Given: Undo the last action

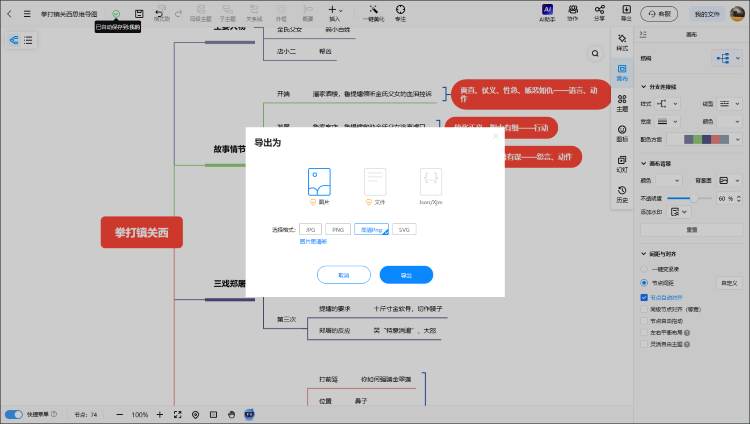Looking at the screenshot, I should click(x=160, y=13).
